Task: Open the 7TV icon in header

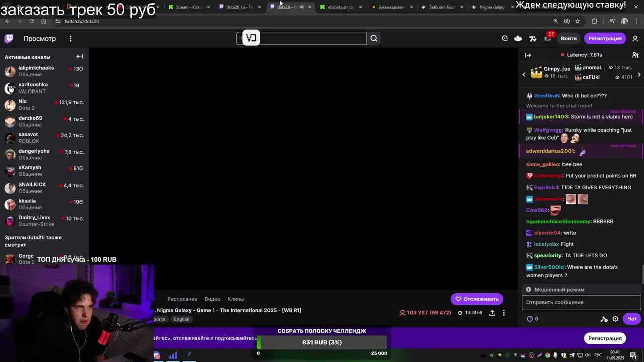Action: tap(533, 38)
